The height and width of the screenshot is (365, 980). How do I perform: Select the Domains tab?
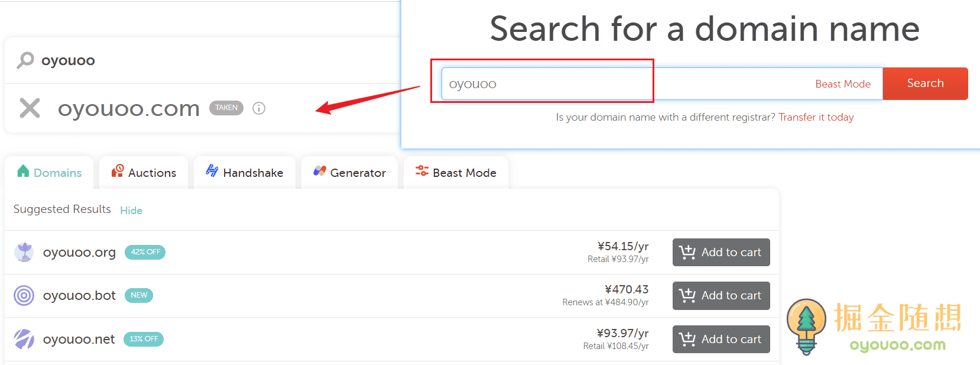click(50, 173)
